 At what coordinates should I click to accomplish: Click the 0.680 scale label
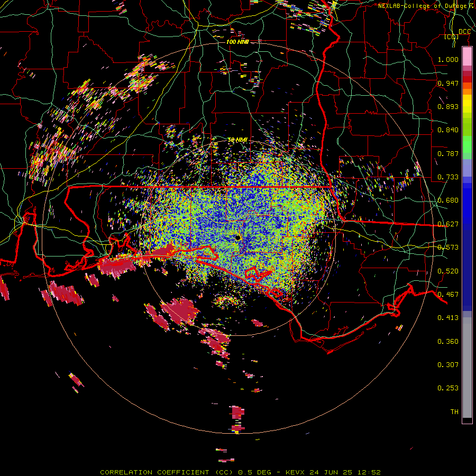(448, 200)
